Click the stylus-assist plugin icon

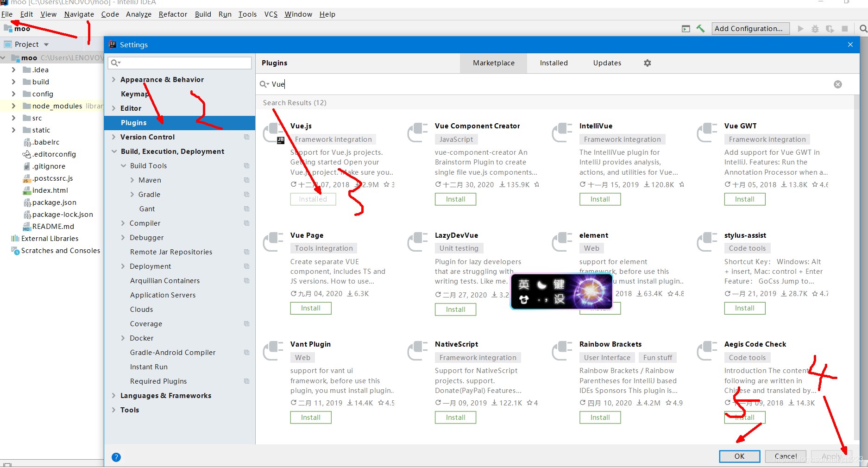707,242
